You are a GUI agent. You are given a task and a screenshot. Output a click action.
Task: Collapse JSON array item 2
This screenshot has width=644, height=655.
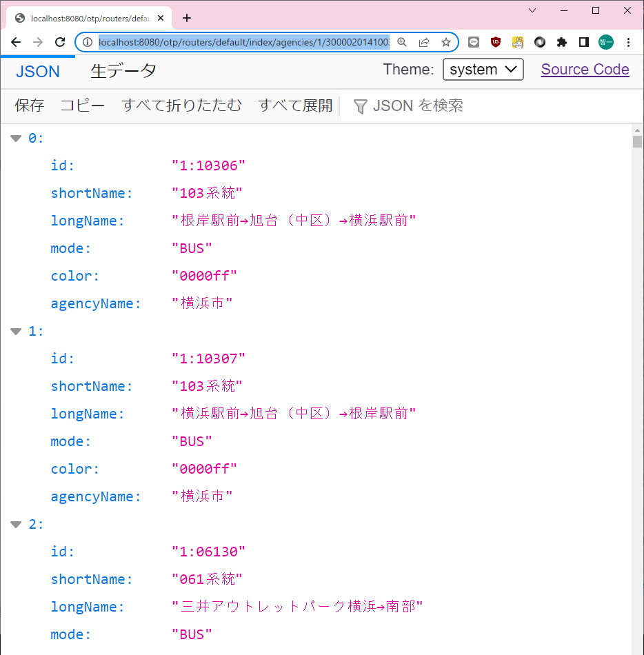click(16, 525)
